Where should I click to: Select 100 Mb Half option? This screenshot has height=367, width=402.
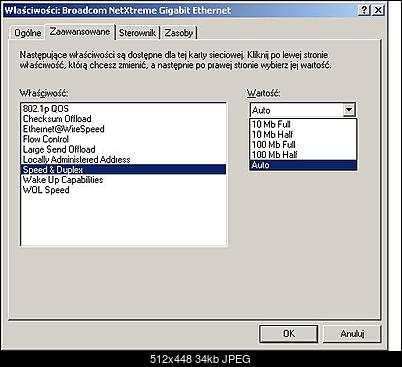pos(303,155)
